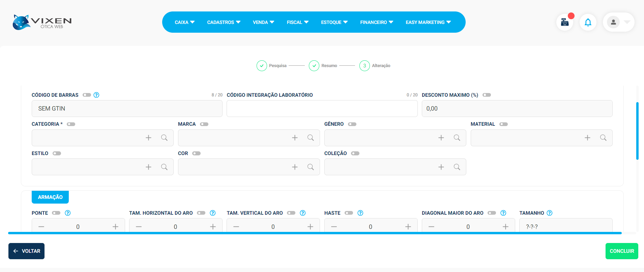Add new brand with MARCA plus icon

(295, 138)
